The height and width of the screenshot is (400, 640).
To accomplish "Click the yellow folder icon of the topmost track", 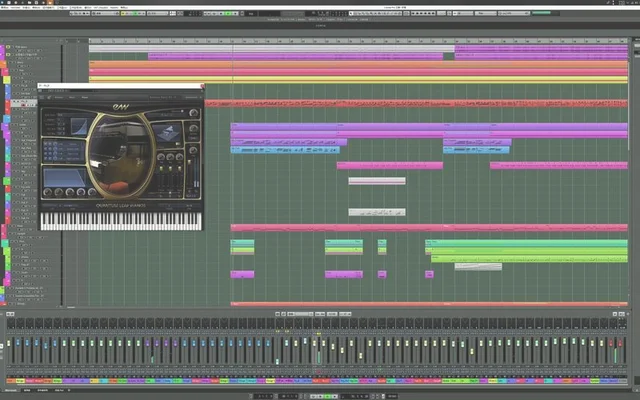I will [x=8, y=47].
